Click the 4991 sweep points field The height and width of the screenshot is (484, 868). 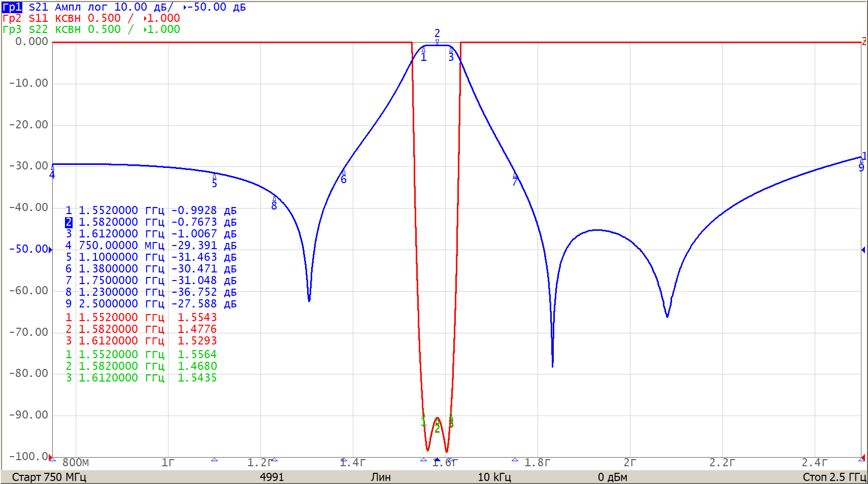pyautogui.click(x=272, y=477)
